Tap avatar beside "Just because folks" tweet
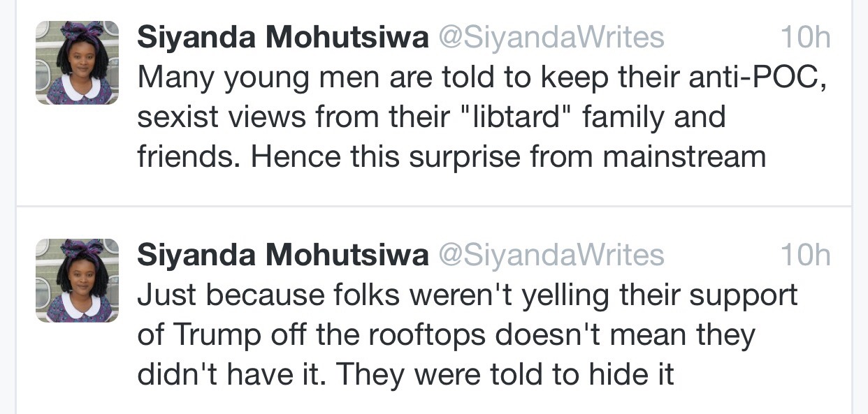 (x=77, y=281)
